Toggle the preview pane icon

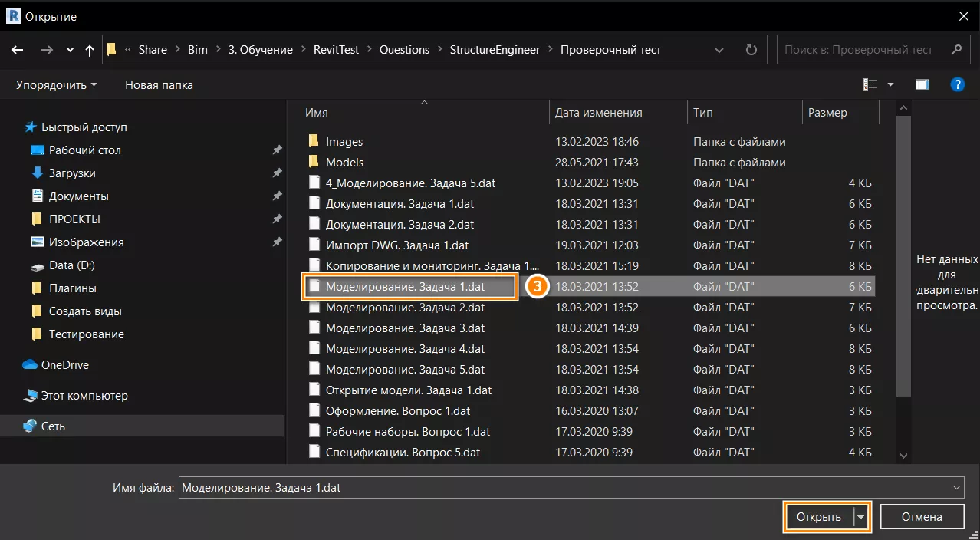(922, 84)
